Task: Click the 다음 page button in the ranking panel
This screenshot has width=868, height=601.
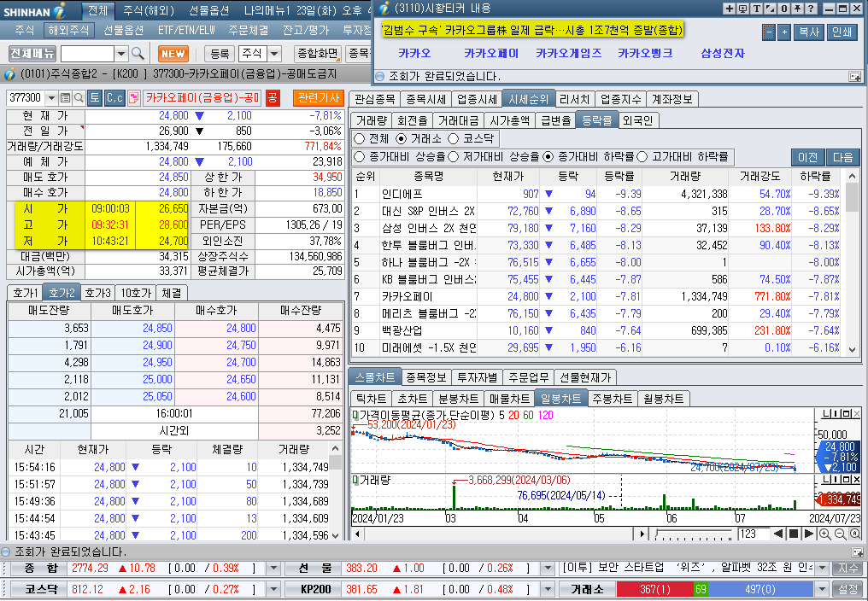Action: (842, 157)
